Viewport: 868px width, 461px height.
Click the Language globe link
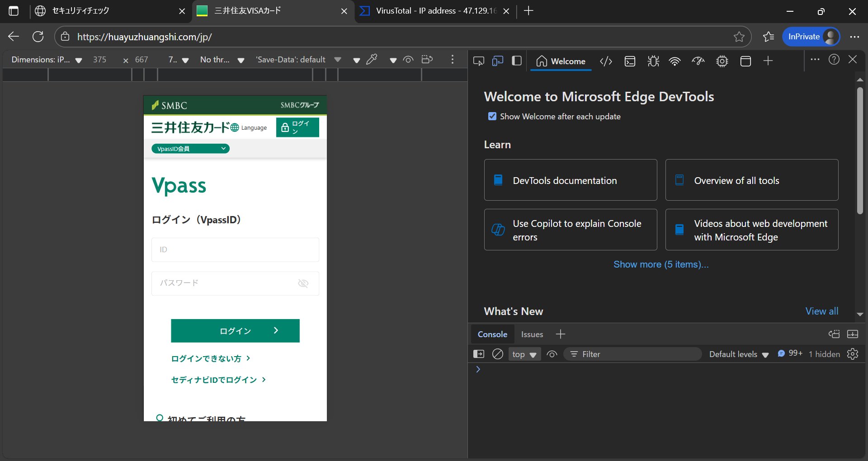point(249,127)
